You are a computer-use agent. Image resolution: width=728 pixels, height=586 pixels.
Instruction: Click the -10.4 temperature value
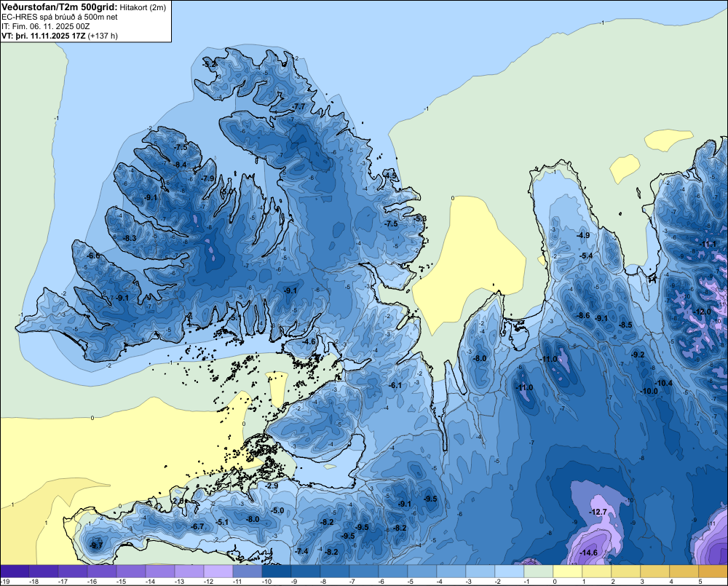click(x=663, y=383)
